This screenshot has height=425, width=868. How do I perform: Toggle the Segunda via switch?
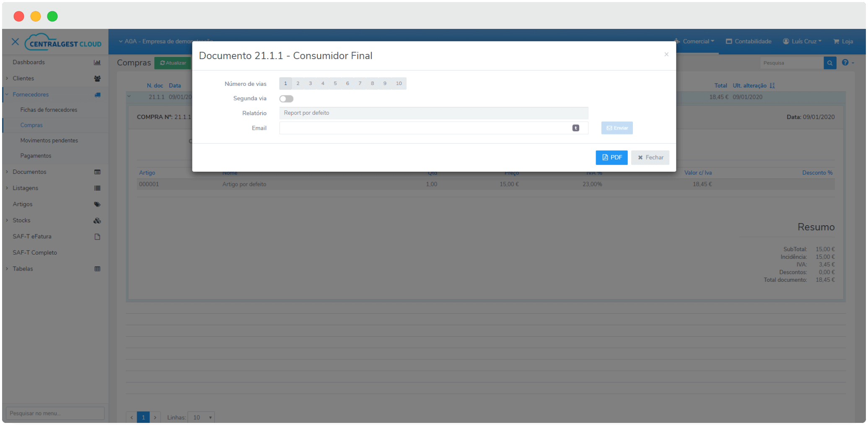click(286, 99)
